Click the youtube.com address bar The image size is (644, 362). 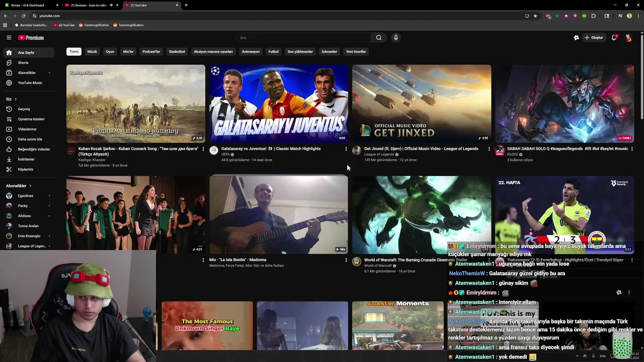[277, 16]
